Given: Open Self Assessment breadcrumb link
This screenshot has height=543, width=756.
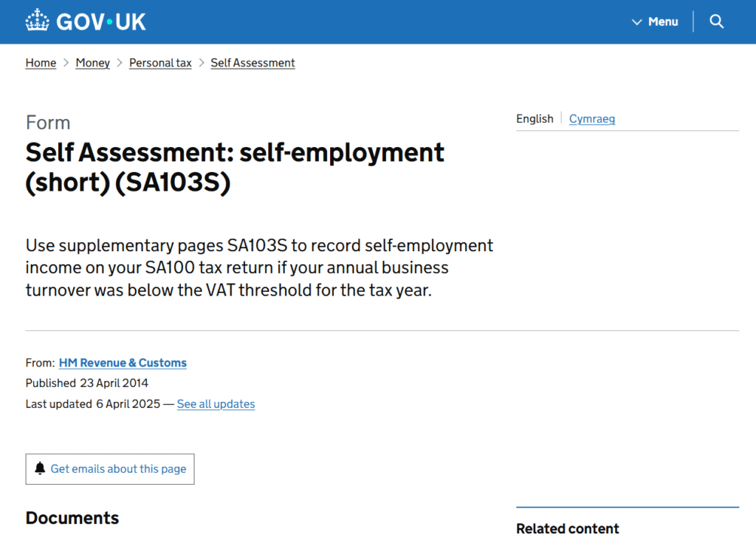Looking at the screenshot, I should point(252,63).
